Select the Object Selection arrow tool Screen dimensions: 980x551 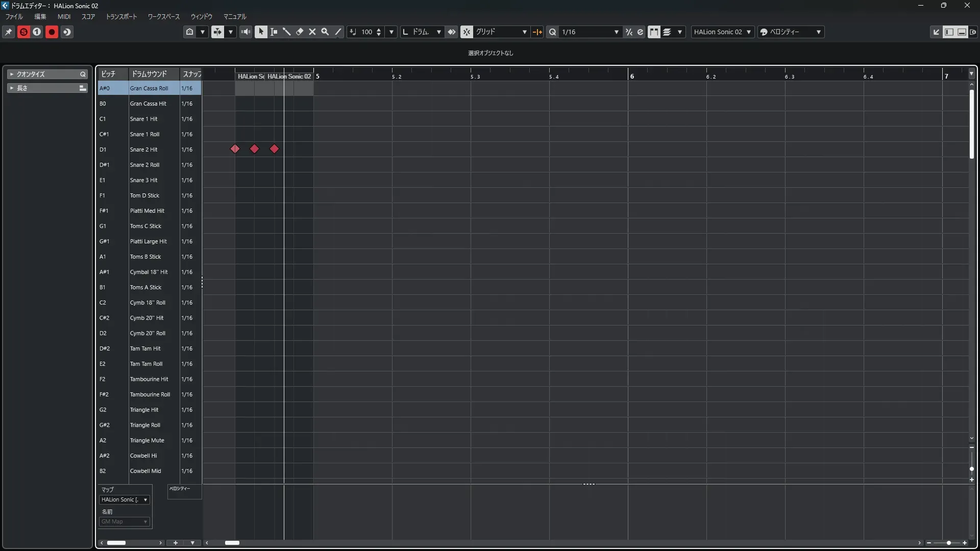[x=261, y=32]
